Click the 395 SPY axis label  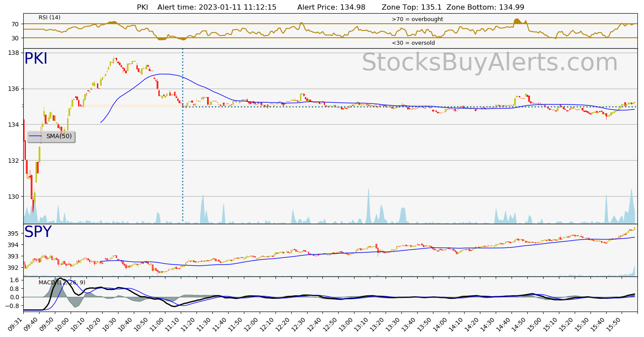coord(14,233)
